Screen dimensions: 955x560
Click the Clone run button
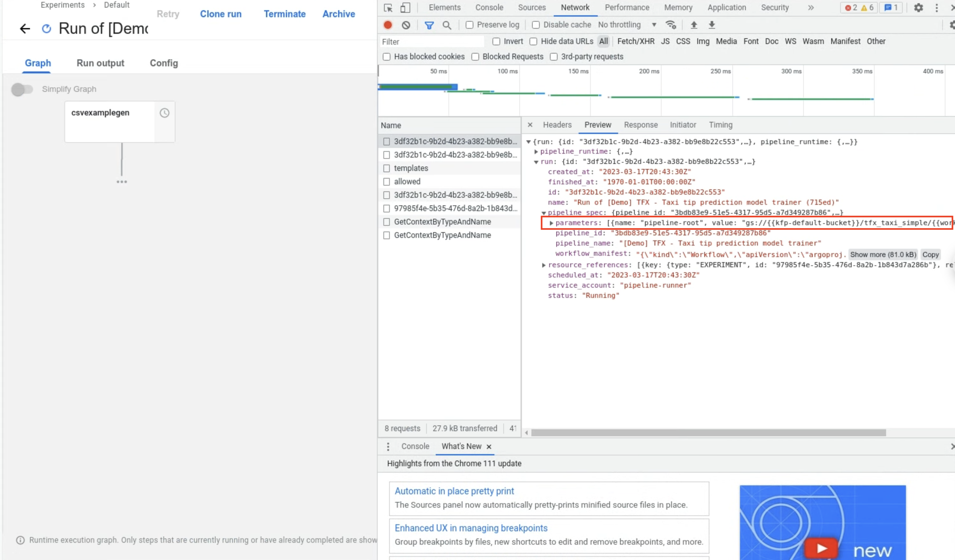click(x=221, y=14)
